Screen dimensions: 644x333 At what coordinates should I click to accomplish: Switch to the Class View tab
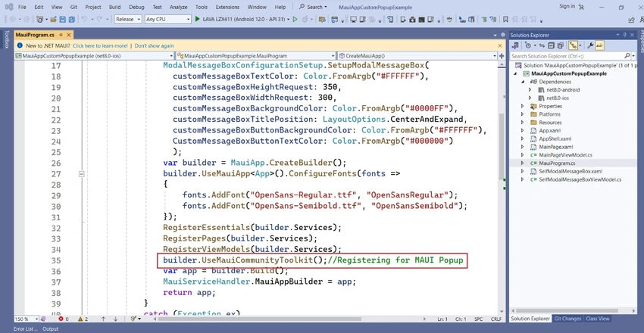pyautogui.click(x=598, y=319)
